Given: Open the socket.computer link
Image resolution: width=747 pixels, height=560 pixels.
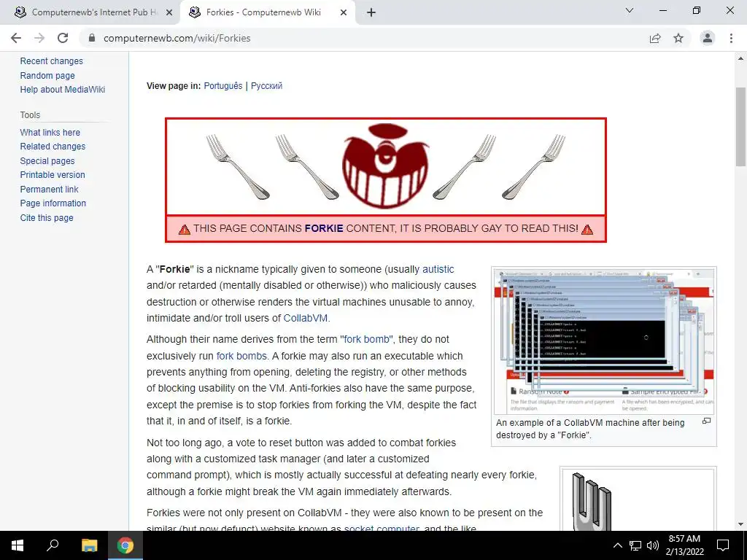Looking at the screenshot, I should [382, 528].
